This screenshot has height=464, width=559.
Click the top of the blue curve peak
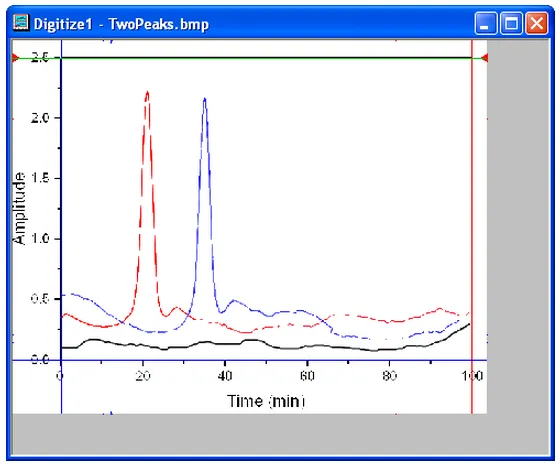[205, 99]
